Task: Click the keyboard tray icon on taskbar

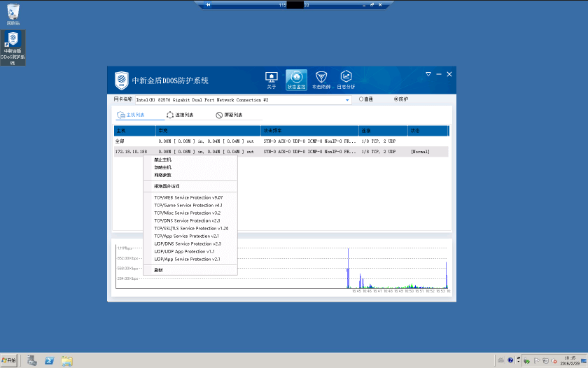Action: 500,360
